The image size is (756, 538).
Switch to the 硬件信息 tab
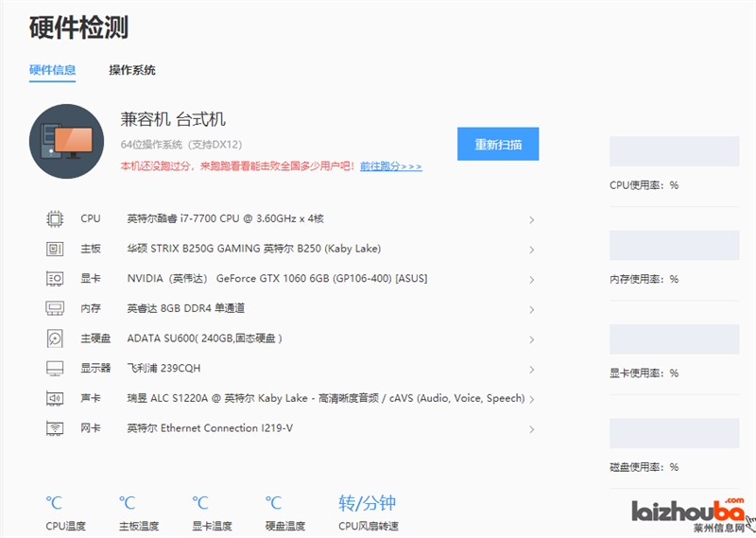click(52, 70)
